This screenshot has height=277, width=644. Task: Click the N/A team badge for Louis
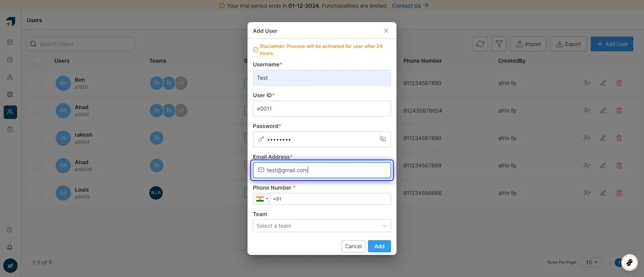click(x=156, y=193)
